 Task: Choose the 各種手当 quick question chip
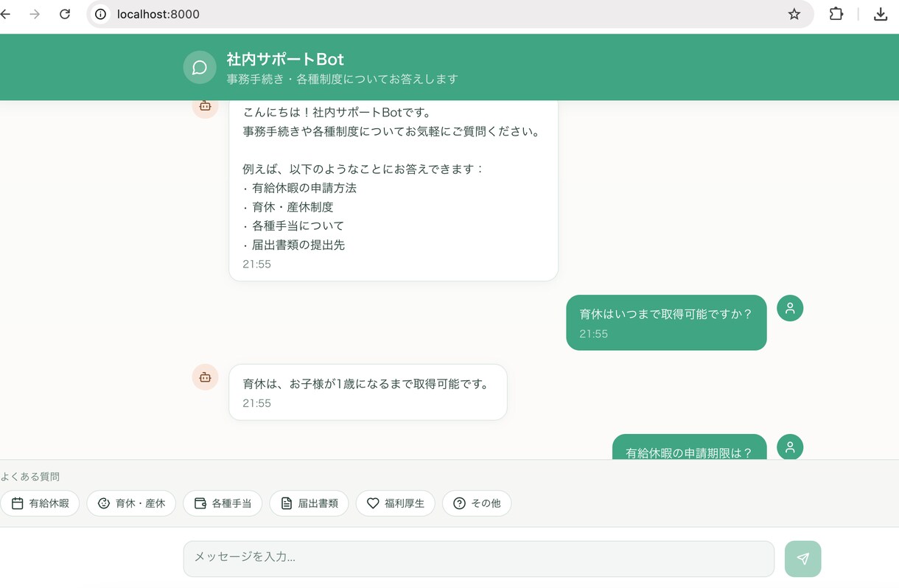click(223, 503)
